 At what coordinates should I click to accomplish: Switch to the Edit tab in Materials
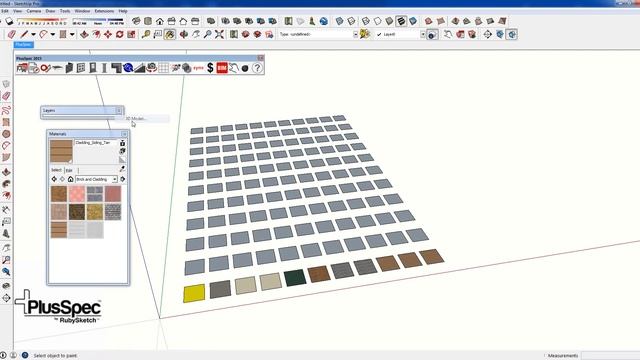[70, 170]
